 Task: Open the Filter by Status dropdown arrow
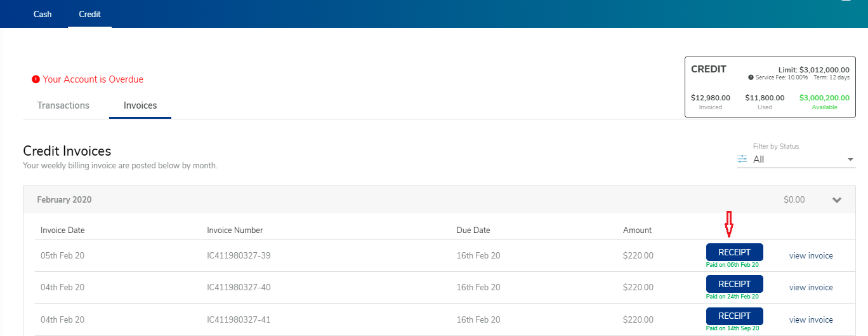coord(850,159)
